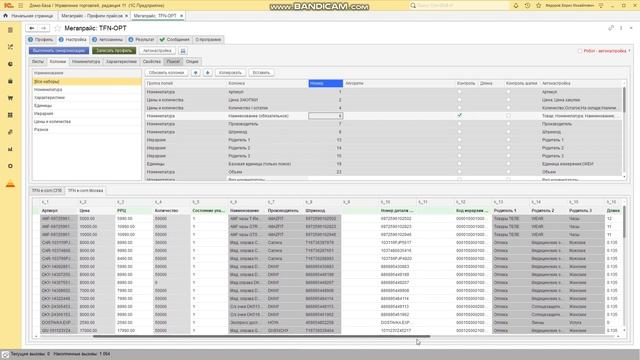Toggle Контроль checkbox in Производитель row
Viewport: 640px width, 360px height.
point(460,124)
